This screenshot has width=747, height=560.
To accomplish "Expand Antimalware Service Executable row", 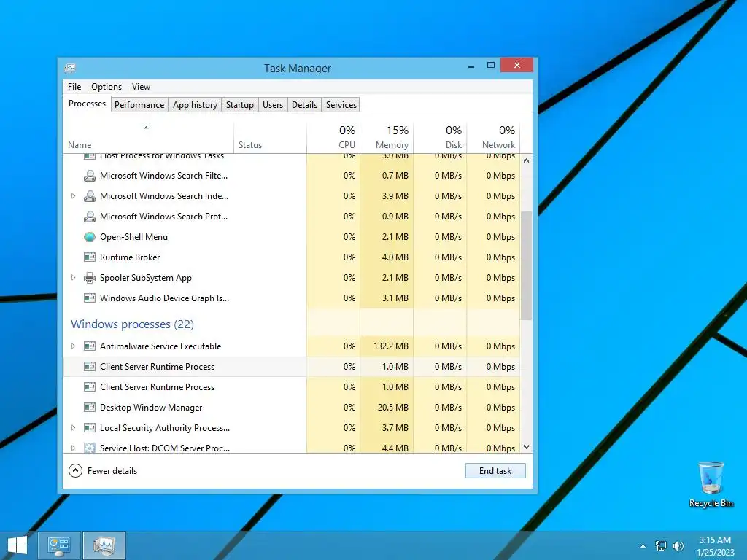I will pos(73,346).
